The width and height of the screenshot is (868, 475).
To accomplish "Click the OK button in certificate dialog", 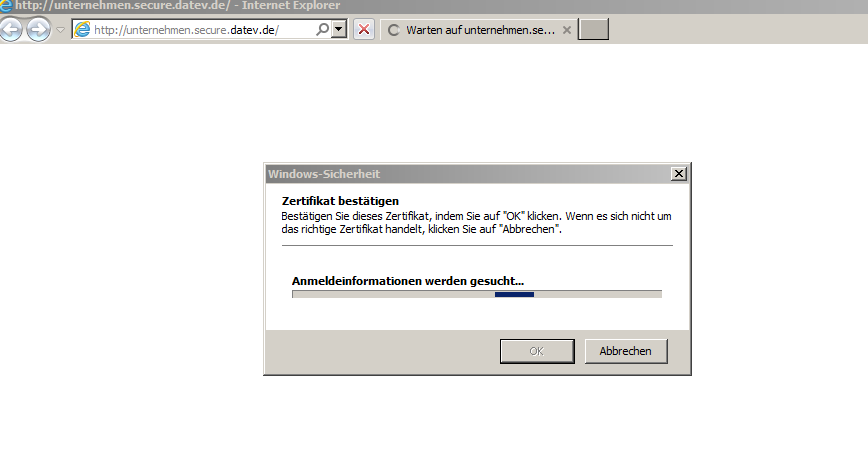I will click(536, 351).
